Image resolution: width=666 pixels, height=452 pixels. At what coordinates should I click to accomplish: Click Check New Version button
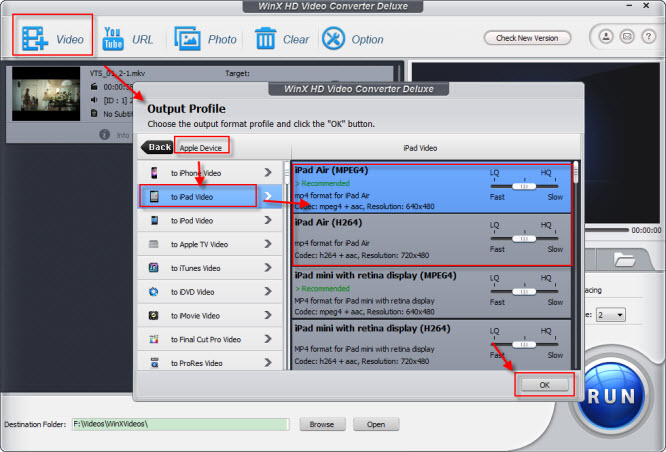pyautogui.click(x=527, y=38)
